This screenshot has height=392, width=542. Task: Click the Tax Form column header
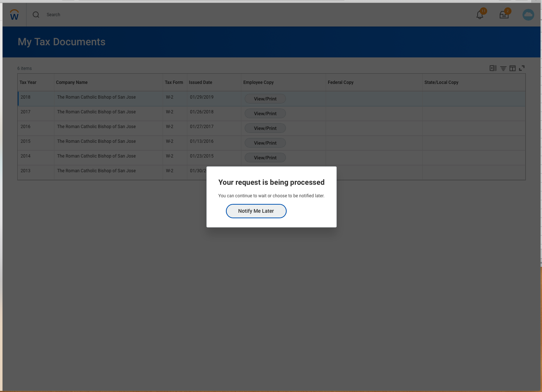(x=174, y=82)
